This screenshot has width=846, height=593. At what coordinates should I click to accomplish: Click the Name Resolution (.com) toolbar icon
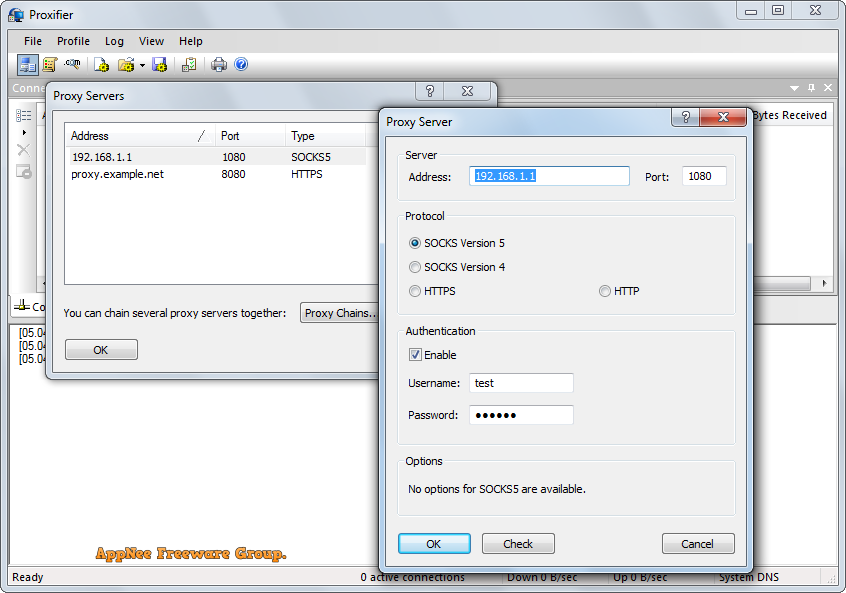pyautogui.click(x=72, y=65)
